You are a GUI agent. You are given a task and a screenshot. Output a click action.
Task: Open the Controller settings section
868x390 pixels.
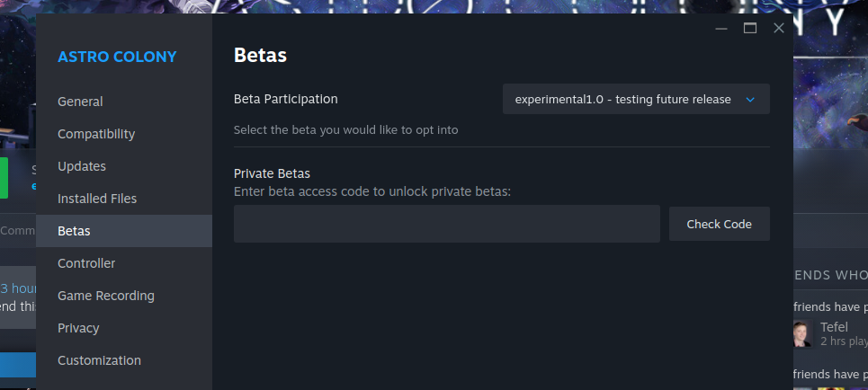tap(86, 263)
